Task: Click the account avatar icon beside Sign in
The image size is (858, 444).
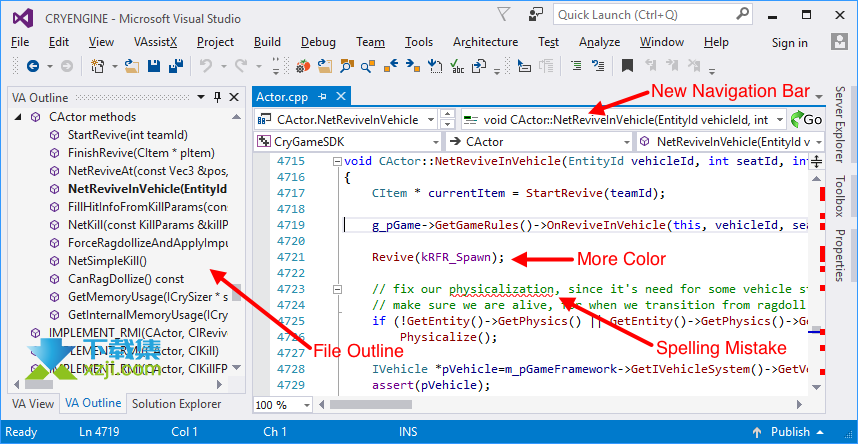Action: click(838, 42)
